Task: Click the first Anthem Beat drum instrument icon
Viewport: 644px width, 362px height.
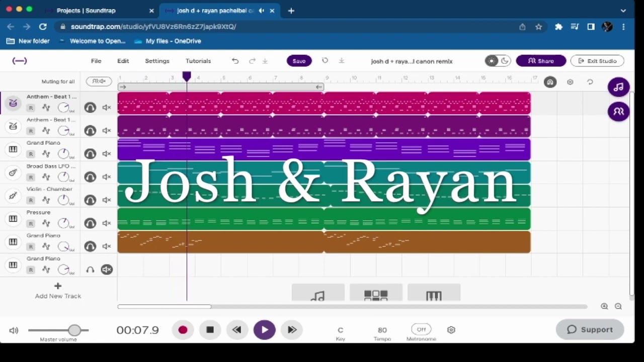Action: click(x=13, y=103)
